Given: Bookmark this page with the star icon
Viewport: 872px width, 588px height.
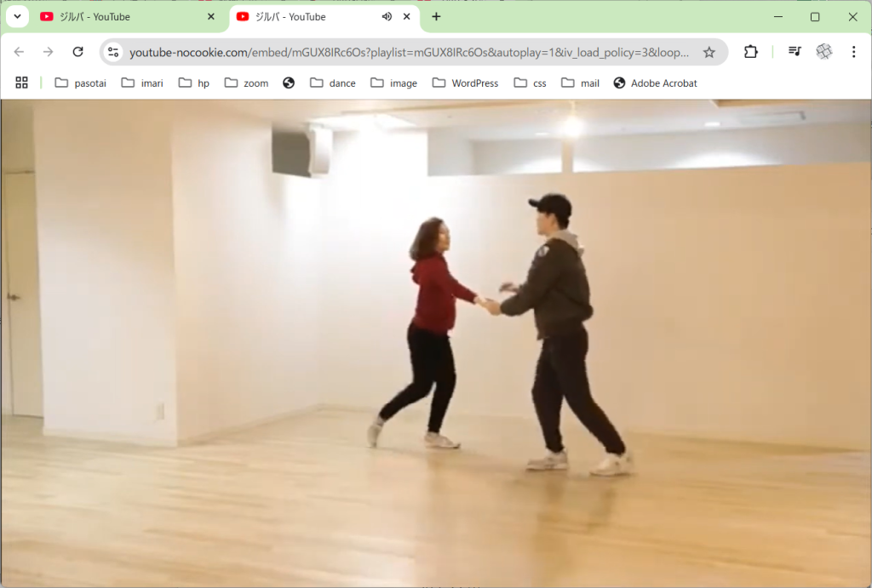Looking at the screenshot, I should pyautogui.click(x=709, y=52).
